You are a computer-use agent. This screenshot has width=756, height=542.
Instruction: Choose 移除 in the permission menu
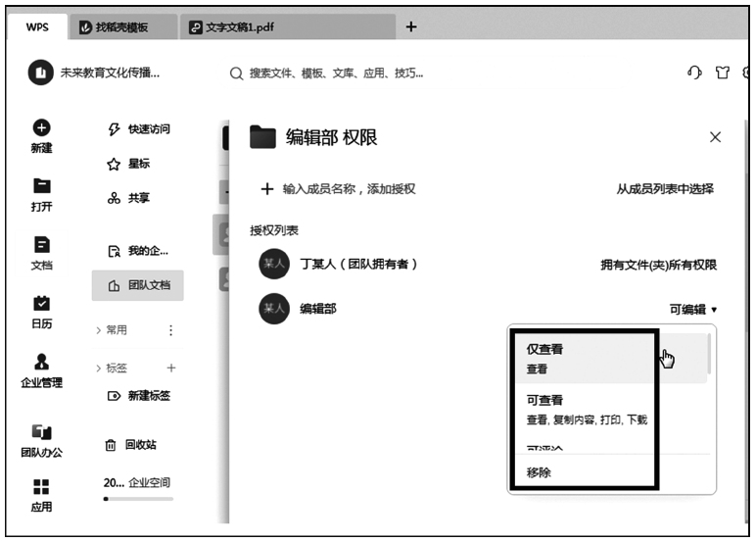[540, 472]
